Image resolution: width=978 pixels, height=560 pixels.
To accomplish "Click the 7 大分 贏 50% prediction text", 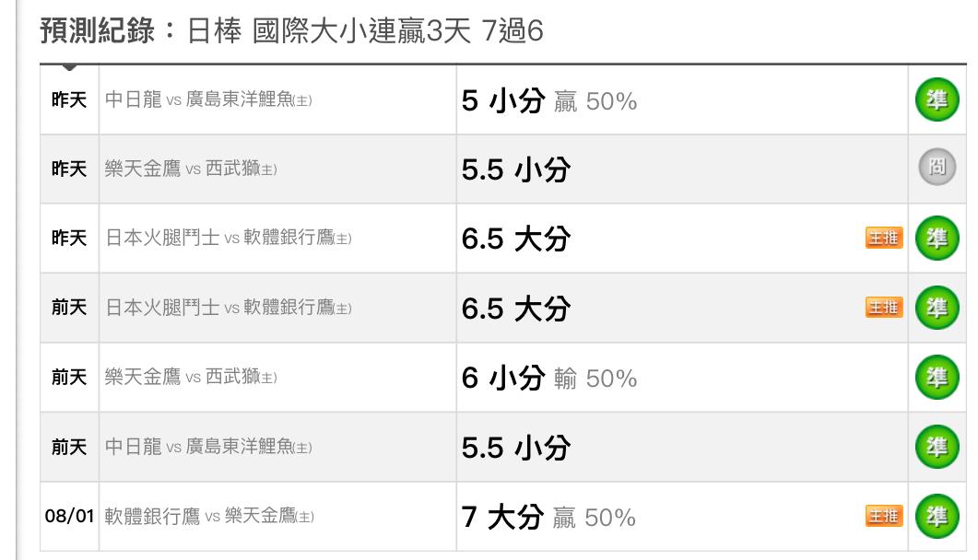I will point(548,517).
